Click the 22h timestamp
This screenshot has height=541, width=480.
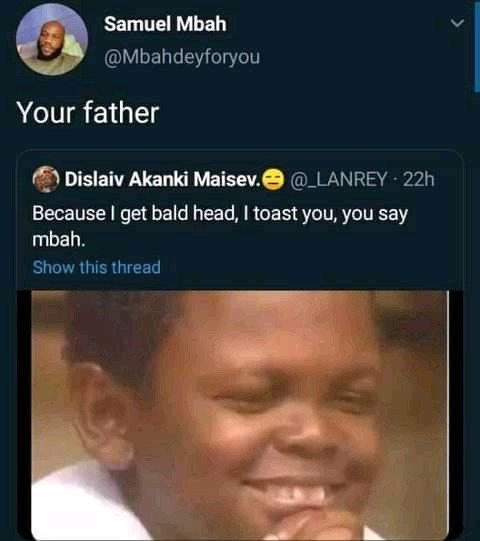click(419, 179)
